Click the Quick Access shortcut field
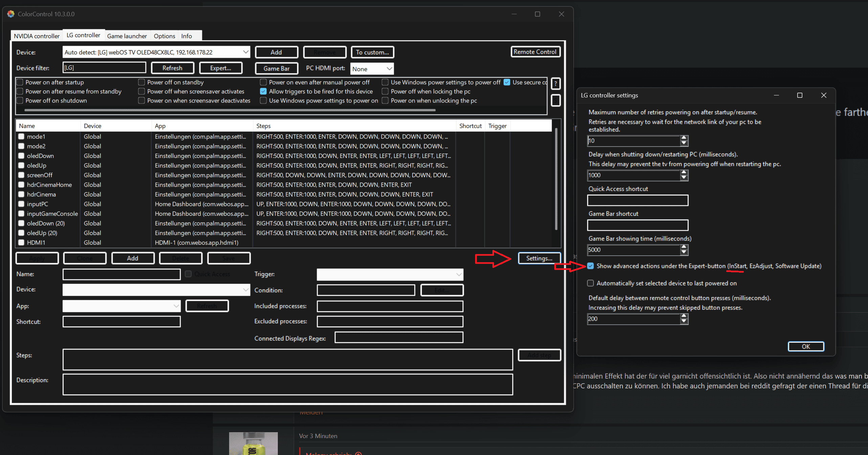 [638, 200]
